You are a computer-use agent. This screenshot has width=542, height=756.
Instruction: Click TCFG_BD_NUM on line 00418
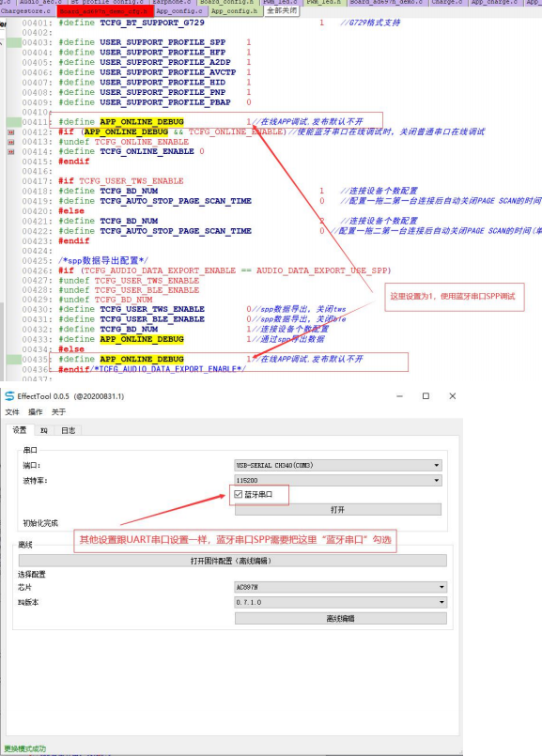click(x=129, y=191)
